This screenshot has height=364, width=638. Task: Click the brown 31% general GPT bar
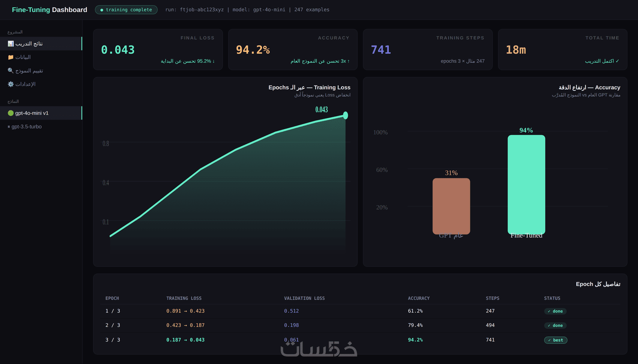coord(451,206)
